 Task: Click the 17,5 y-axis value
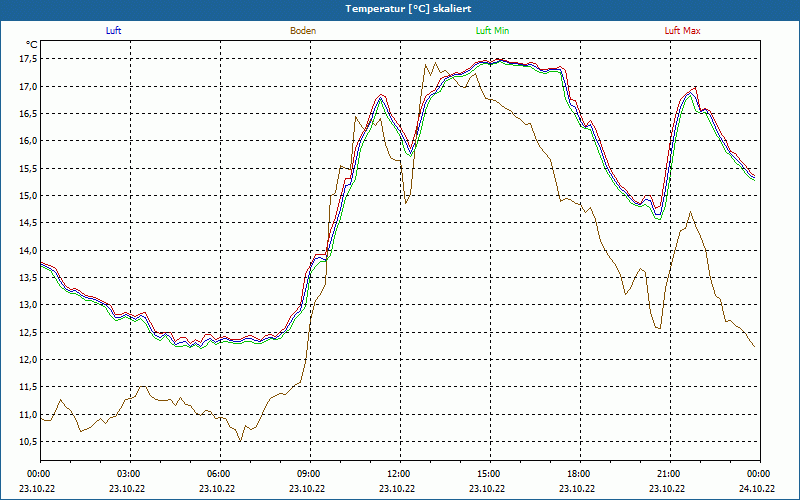point(28,59)
